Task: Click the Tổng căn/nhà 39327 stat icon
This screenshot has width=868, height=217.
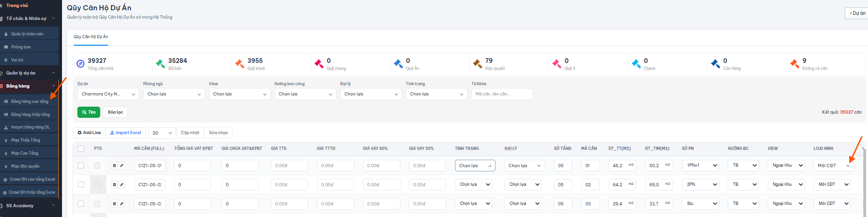Action: click(80, 64)
